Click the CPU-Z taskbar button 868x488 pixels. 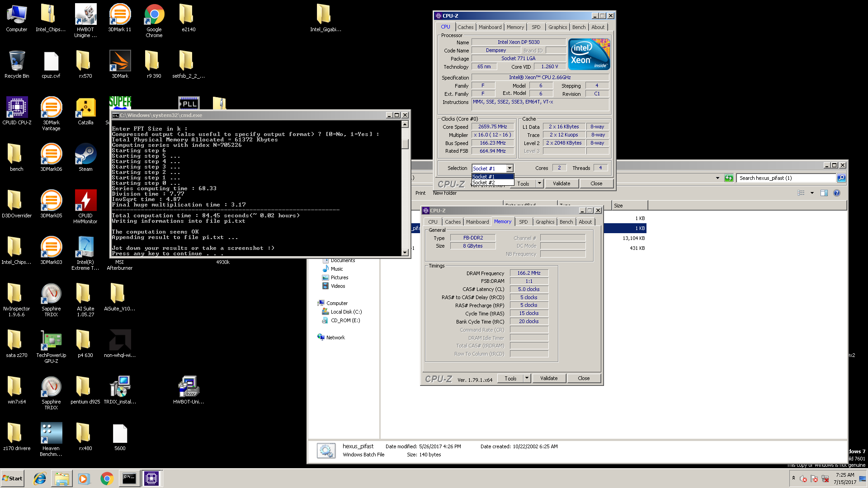coord(151,479)
